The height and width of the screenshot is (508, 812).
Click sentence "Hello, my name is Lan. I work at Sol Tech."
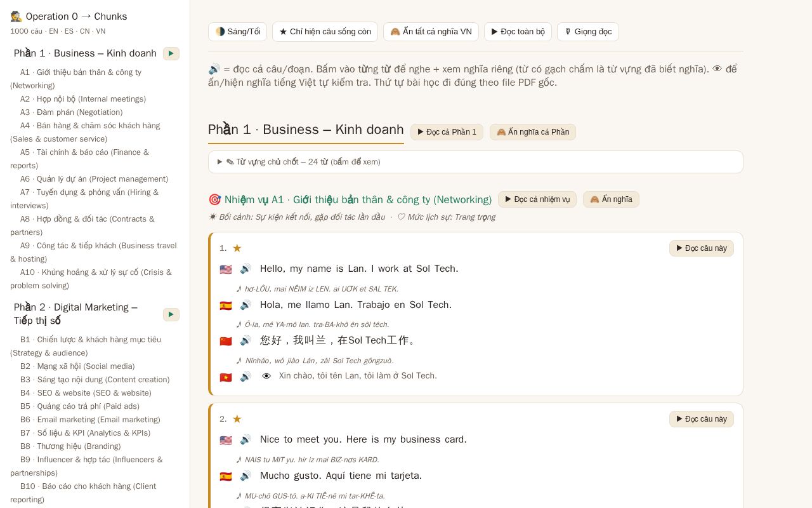(x=359, y=269)
